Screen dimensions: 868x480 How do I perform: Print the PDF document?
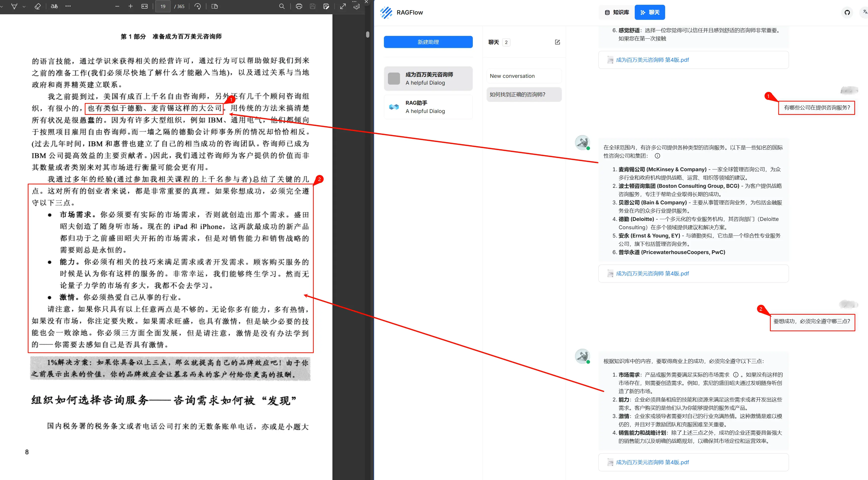coord(299,6)
